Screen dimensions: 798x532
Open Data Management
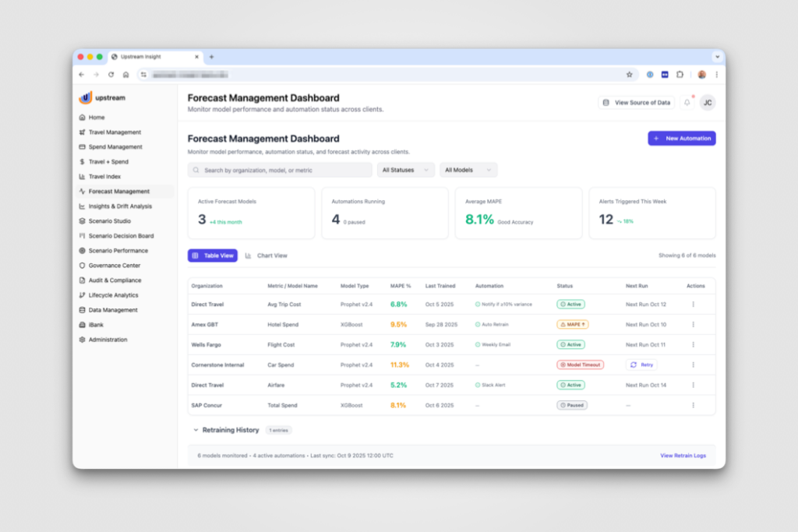pos(113,310)
